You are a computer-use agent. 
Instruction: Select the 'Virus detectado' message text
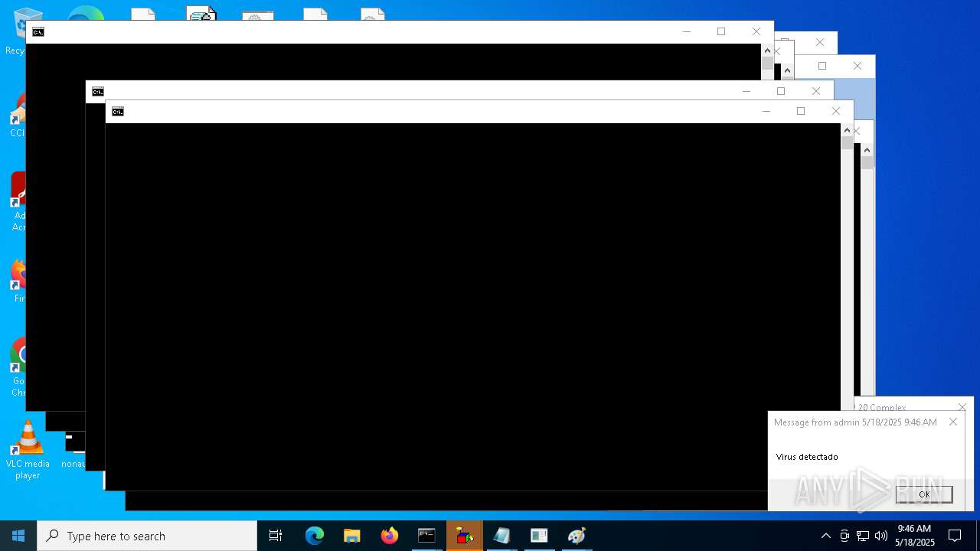click(807, 457)
